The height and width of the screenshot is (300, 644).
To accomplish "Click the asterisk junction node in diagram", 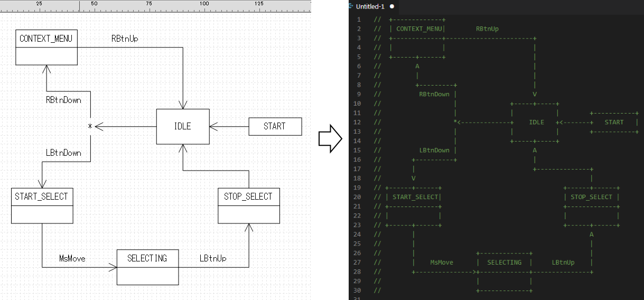I will pos(90,127).
